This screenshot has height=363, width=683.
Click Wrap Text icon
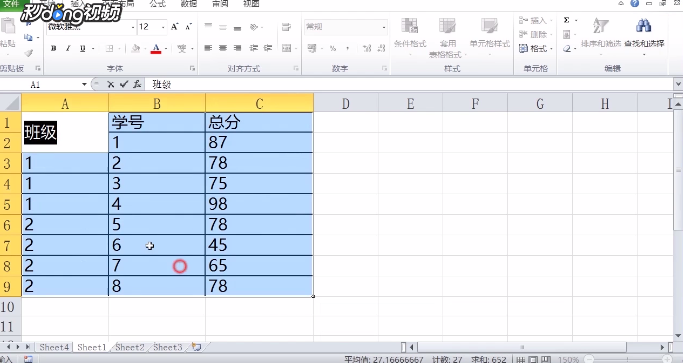[286, 27]
